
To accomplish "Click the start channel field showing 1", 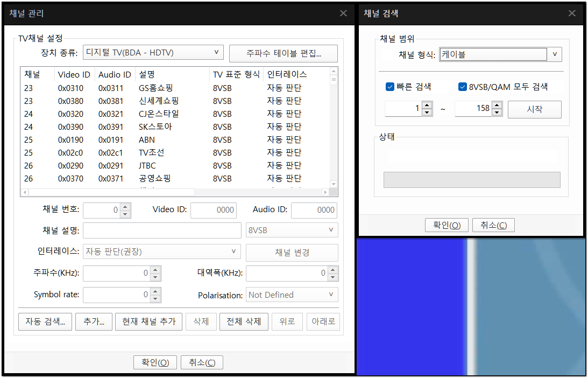I will [403, 109].
